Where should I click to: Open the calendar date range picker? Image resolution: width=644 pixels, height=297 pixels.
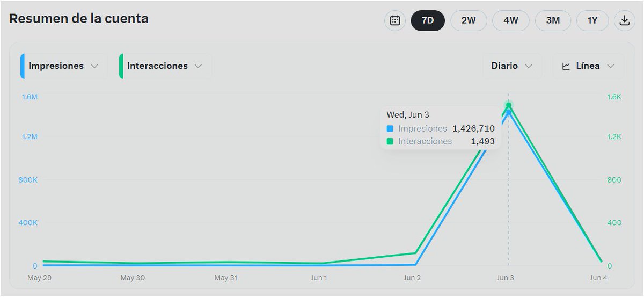395,20
